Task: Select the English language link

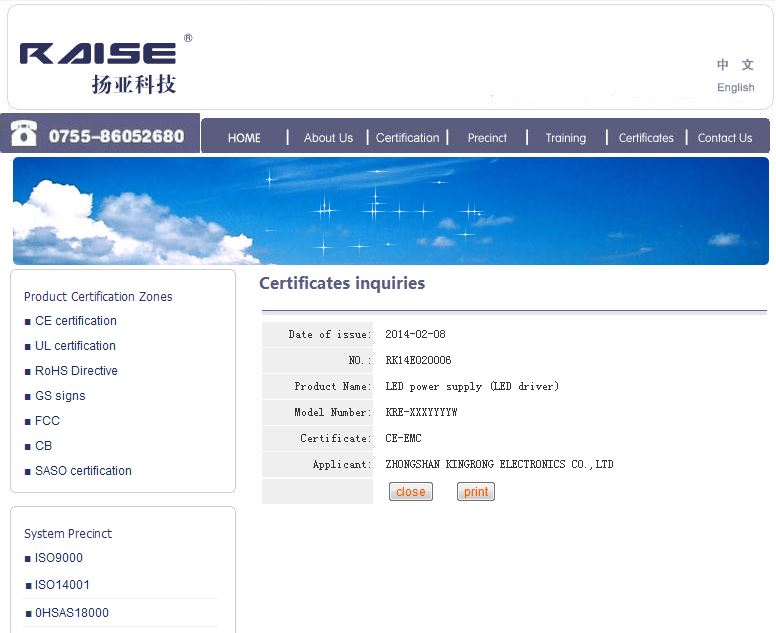Action: coord(735,88)
